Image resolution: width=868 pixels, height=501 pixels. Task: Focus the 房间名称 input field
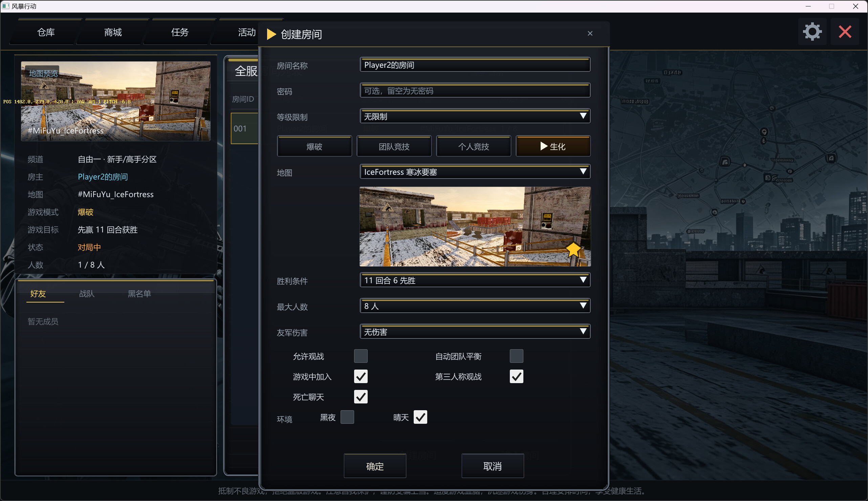[x=475, y=64]
